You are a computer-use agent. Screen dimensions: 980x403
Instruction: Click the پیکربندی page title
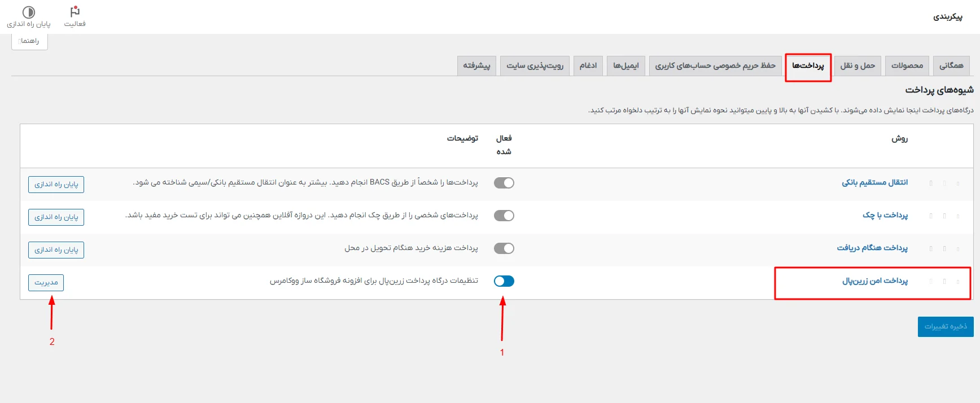pos(948,17)
